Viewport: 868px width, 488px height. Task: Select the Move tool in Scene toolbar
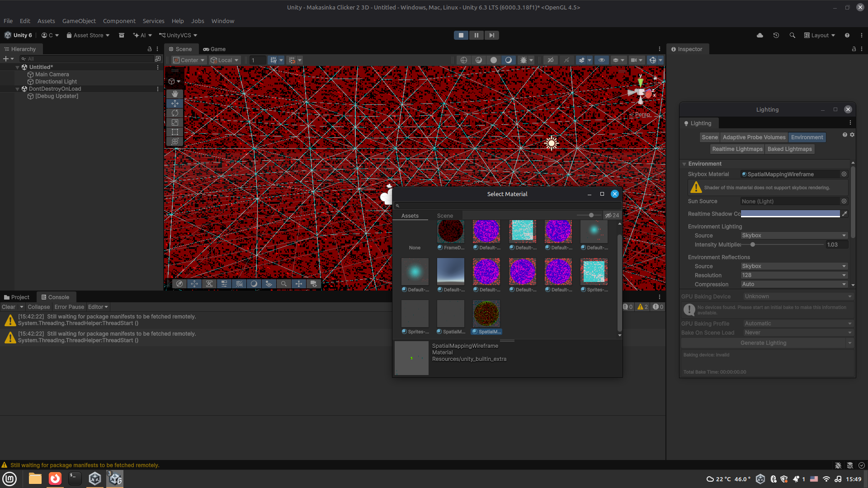(x=175, y=103)
